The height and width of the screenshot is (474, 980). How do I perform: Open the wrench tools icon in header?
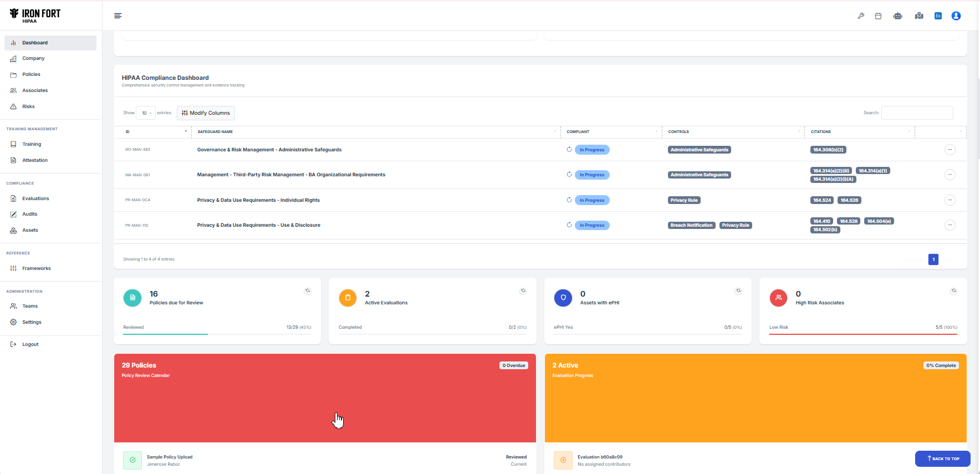[861, 16]
